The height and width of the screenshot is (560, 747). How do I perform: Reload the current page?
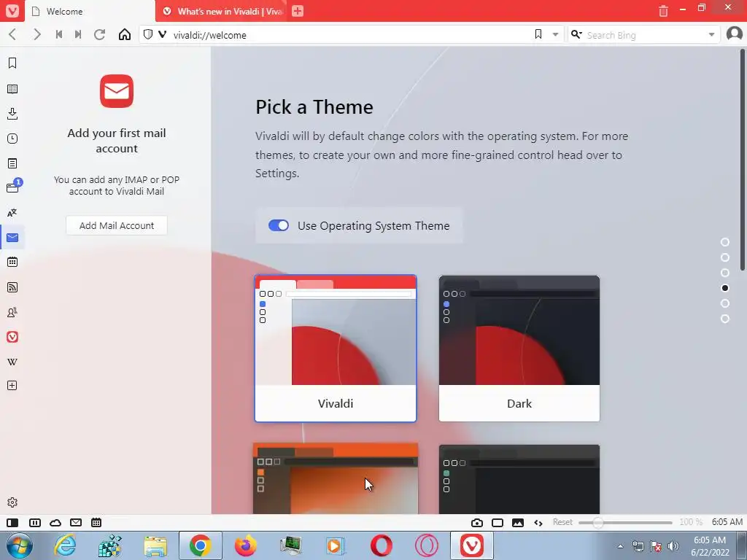[x=99, y=34]
